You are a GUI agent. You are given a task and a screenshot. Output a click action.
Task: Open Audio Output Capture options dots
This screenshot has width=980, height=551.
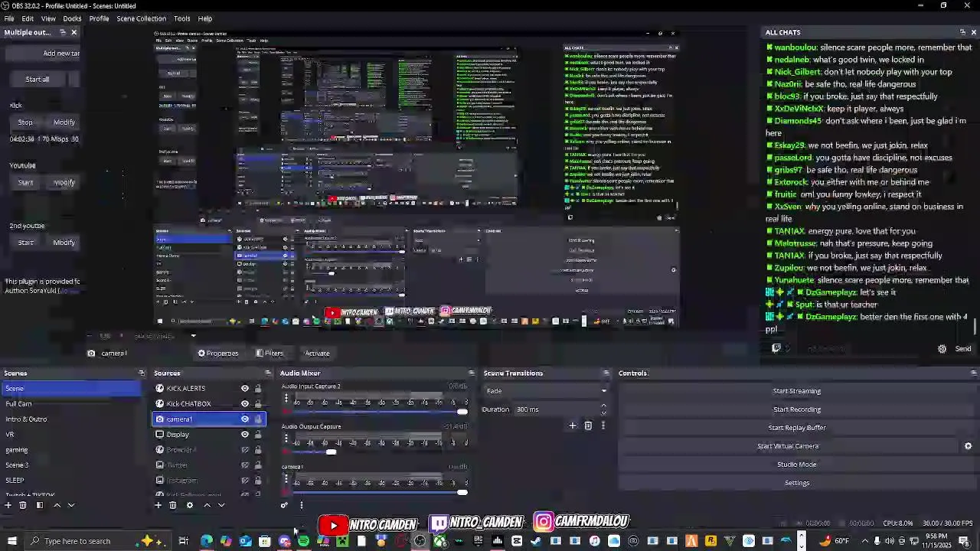(286, 439)
